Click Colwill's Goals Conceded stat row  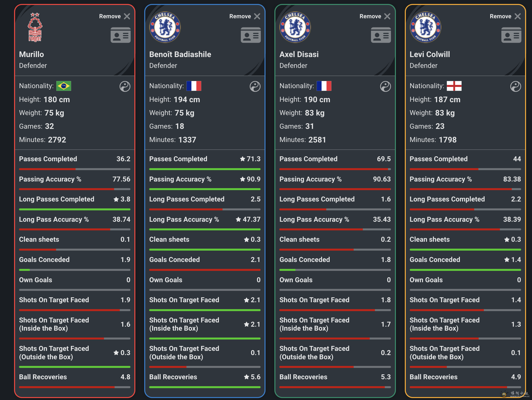pos(465,260)
